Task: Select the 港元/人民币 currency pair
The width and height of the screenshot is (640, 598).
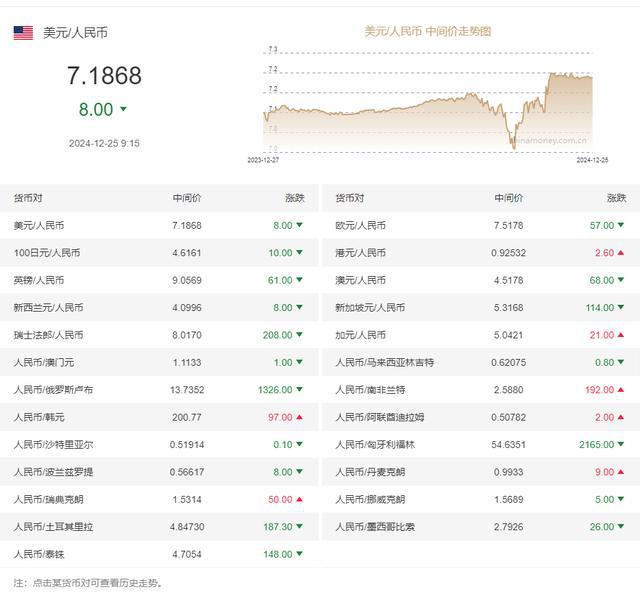Action: 360,253
